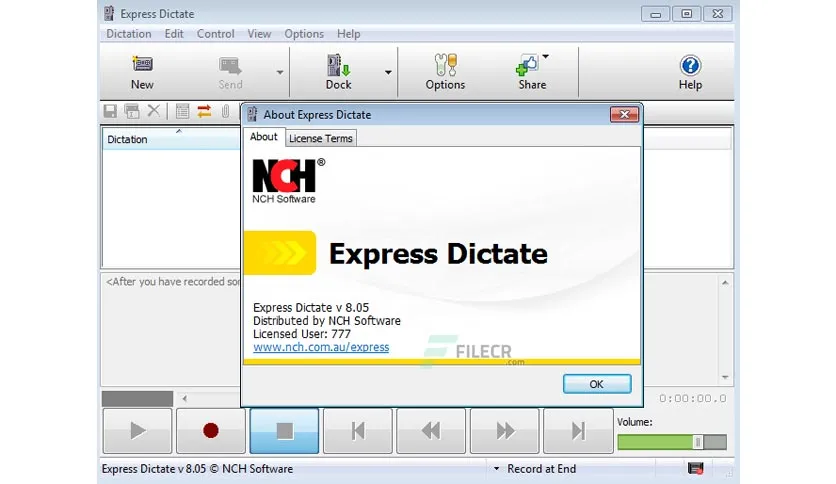The height and width of the screenshot is (484, 836).
Task: Open the Help menu
Action: click(349, 34)
